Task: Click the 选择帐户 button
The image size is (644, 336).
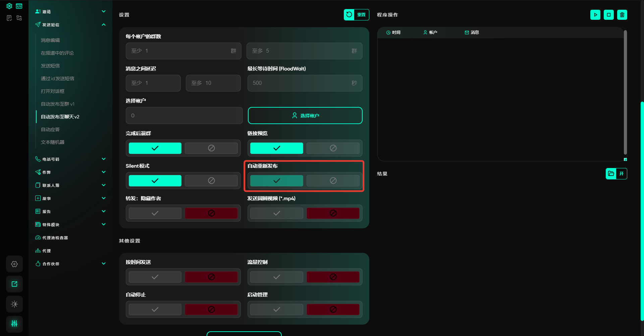Action: [305, 116]
